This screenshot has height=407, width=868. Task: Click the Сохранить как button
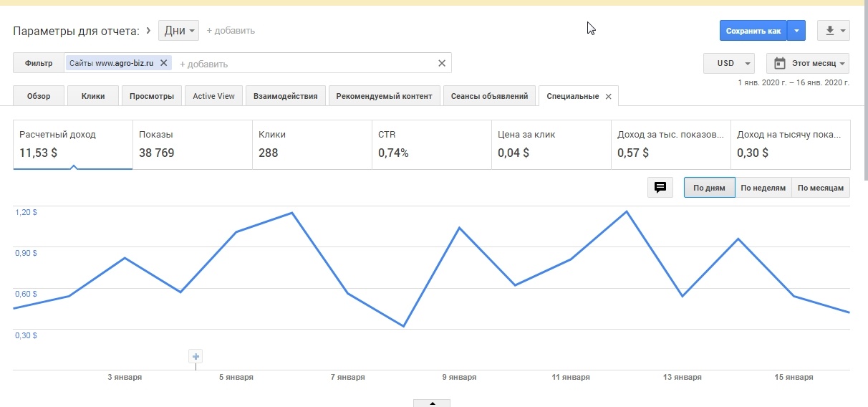point(753,31)
